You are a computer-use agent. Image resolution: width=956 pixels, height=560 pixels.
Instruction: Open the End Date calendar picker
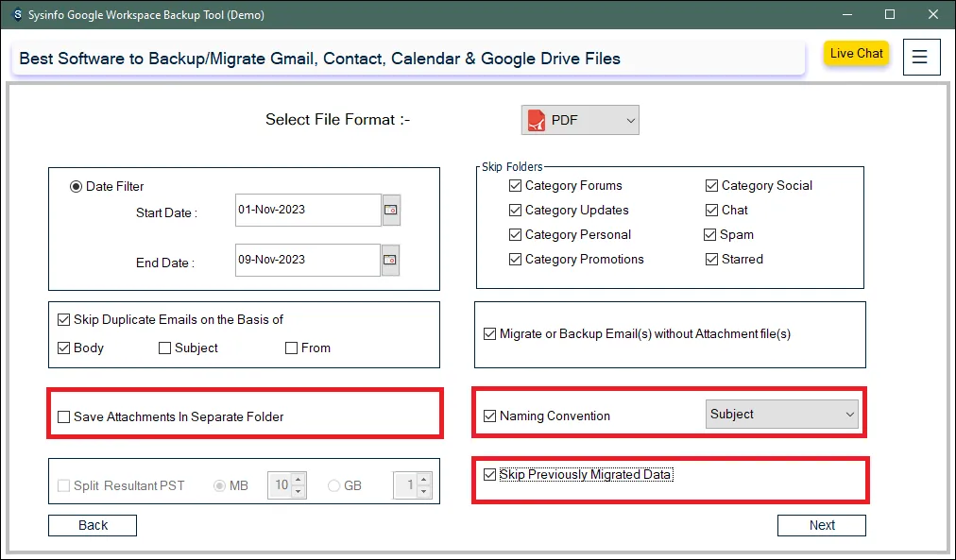click(391, 260)
